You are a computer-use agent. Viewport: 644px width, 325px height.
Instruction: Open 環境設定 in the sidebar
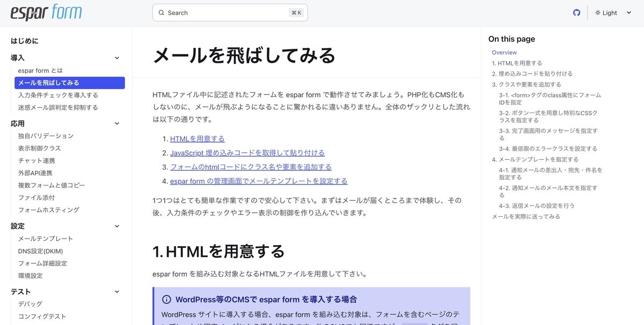point(31,276)
